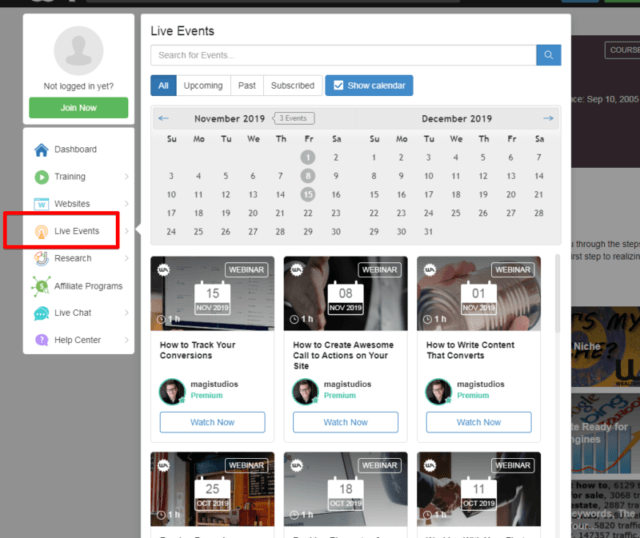640x538 pixels.
Task: Expand the Websites submenu chevron
Action: 127,204
